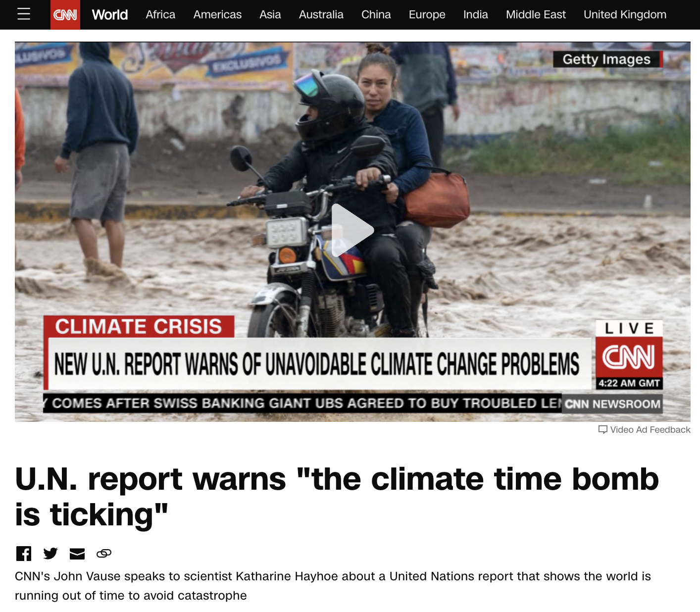Click the Video Ad Feedback speech bubble icon
Viewport: 700px width, 612px height.
(x=603, y=430)
